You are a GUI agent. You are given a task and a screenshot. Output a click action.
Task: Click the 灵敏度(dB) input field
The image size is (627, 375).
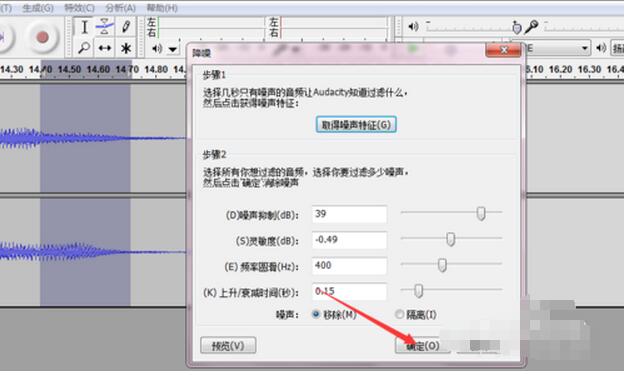click(349, 240)
